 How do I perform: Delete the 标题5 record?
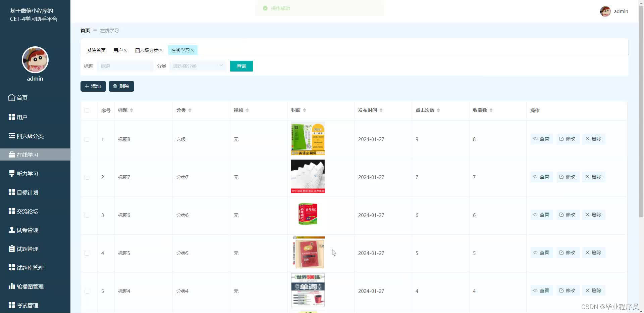(594, 253)
